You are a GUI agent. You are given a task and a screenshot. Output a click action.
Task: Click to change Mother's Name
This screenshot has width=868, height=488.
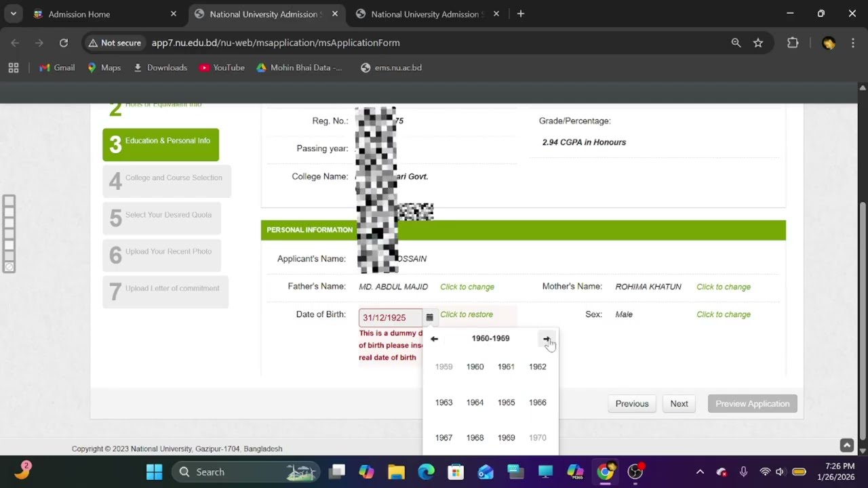click(724, 287)
